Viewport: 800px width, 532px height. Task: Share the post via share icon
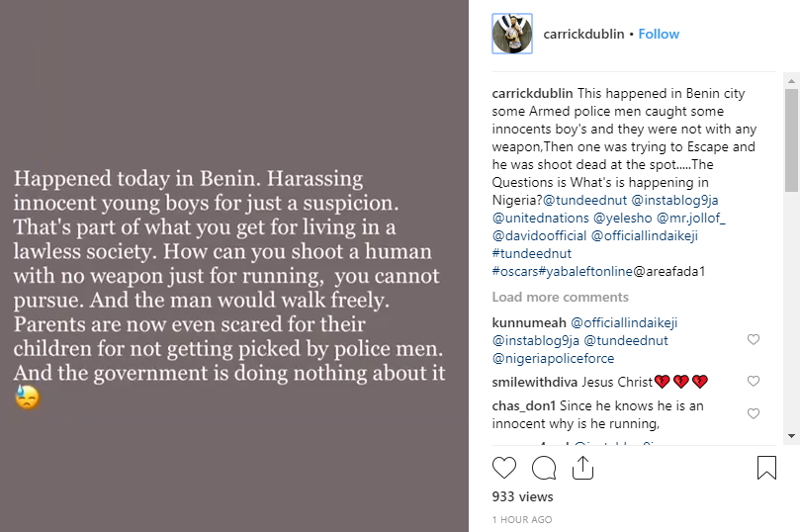point(582,466)
